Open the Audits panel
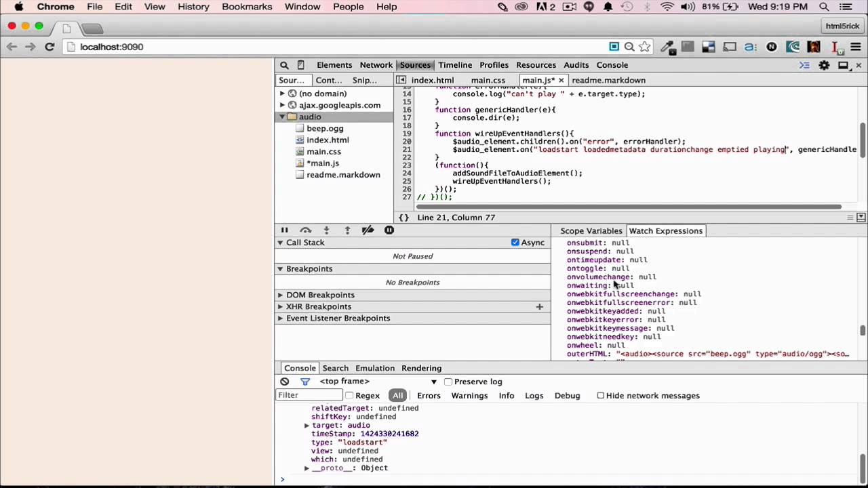 pos(576,65)
